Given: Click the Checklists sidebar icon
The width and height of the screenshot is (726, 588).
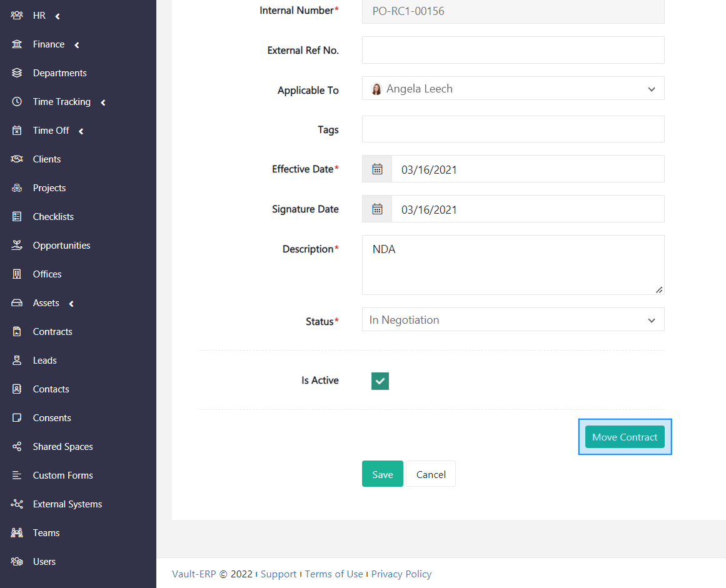Looking at the screenshot, I should (x=17, y=217).
